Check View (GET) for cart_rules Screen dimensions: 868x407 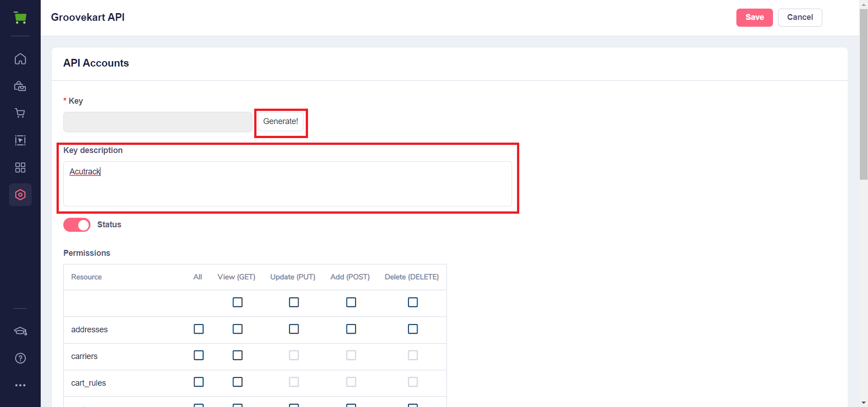[237, 382]
